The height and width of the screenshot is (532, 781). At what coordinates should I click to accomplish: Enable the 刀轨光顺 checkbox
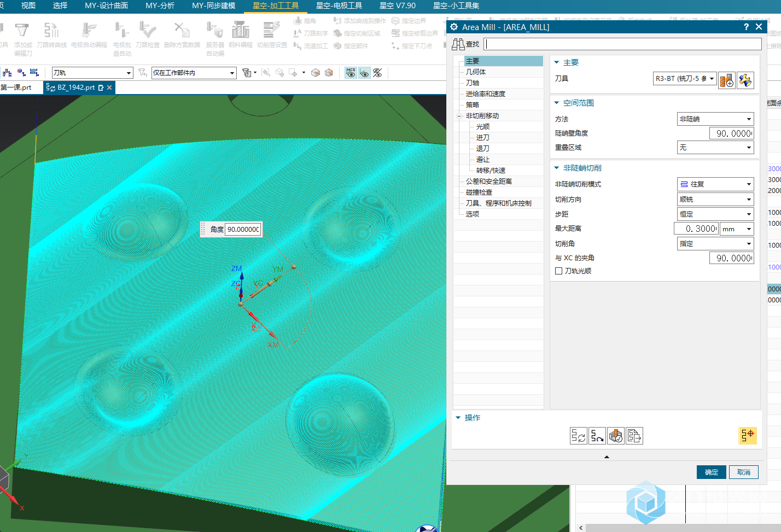(558, 271)
